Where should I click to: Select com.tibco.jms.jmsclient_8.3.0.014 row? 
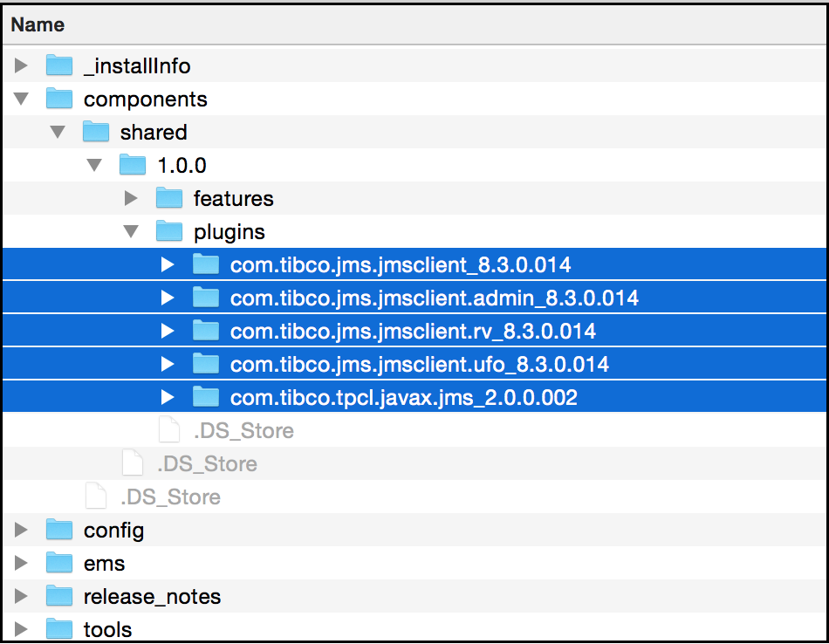401,264
